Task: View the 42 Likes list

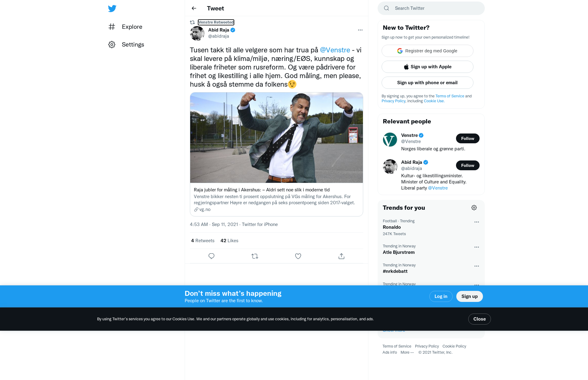Action: click(x=229, y=241)
